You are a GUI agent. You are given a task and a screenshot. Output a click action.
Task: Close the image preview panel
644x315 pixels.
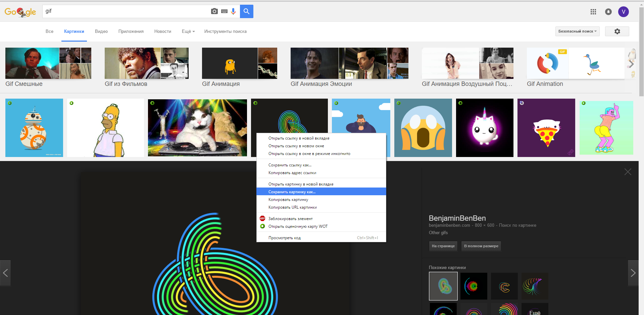click(x=628, y=172)
